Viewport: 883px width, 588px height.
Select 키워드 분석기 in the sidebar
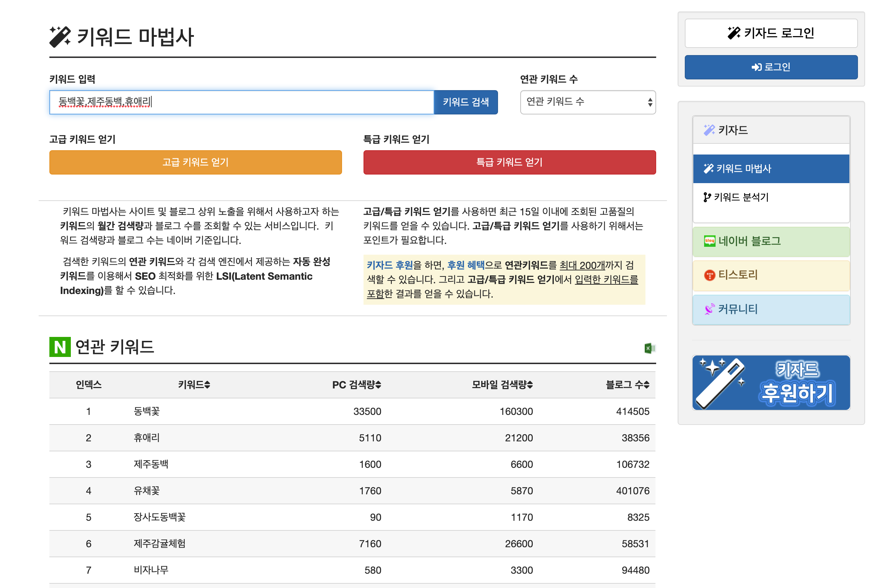click(x=741, y=197)
